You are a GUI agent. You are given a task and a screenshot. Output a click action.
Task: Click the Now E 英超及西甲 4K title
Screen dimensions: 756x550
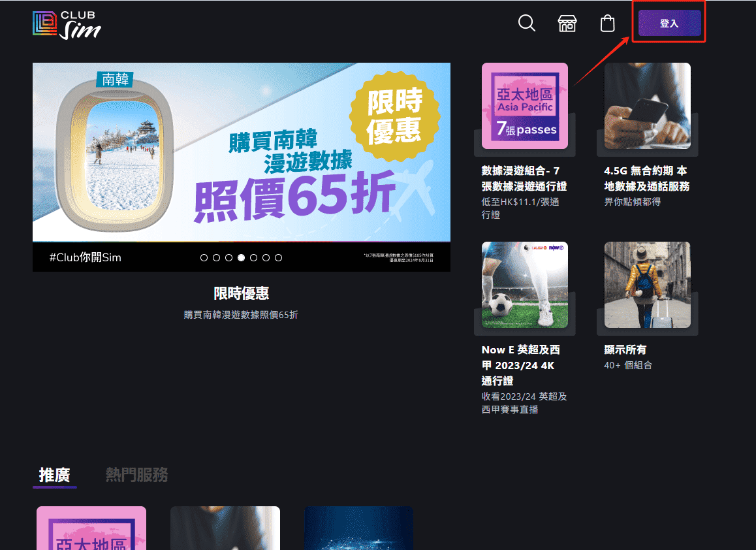click(x=520, y=365)
